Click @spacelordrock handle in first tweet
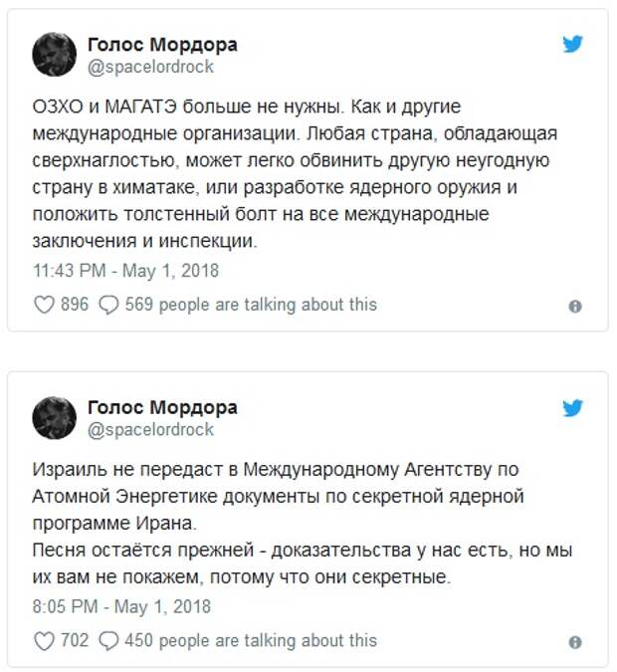 click(x=150, y=68)
